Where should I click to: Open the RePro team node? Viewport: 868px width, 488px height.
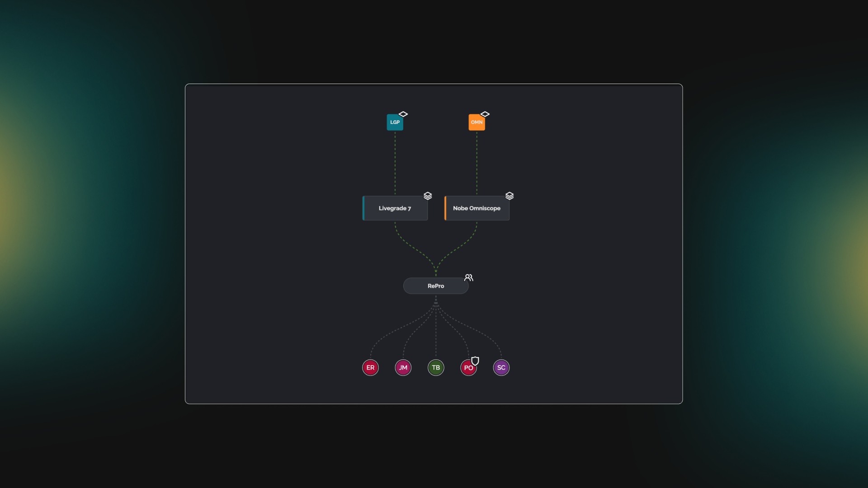tap(435, 286)
